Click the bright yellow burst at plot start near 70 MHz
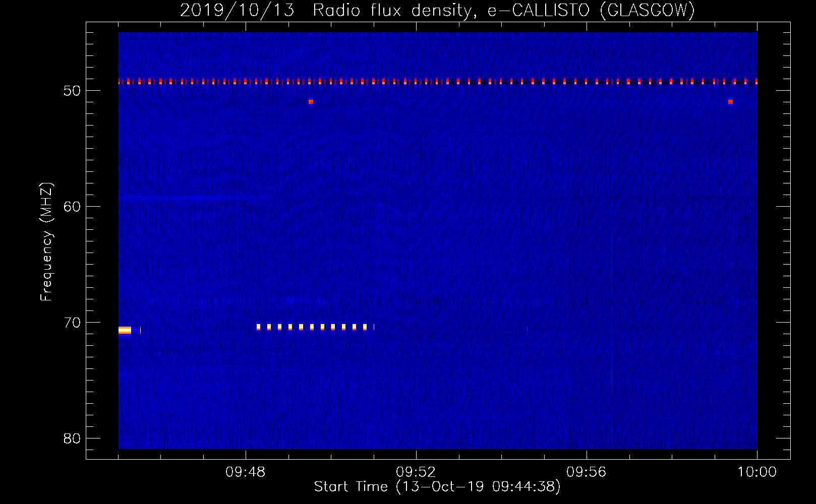This screenshot has height=504, width=816. [x=125, y=331]
